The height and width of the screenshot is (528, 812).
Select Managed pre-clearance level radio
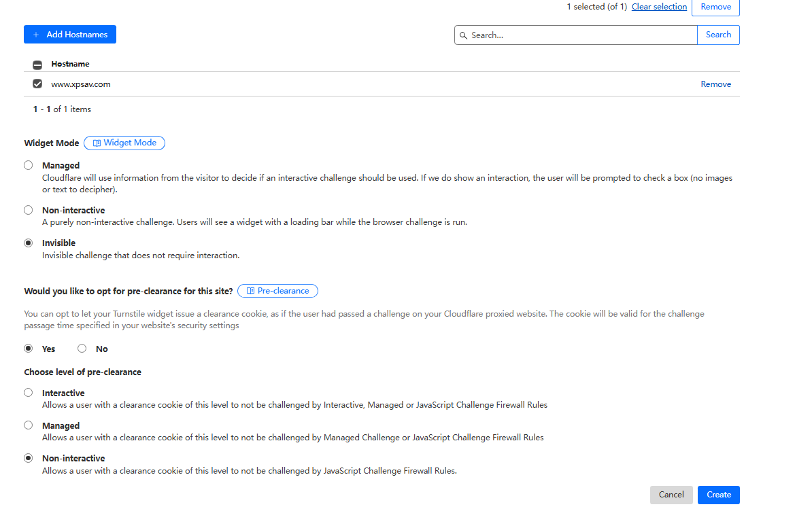pos(28,425)
